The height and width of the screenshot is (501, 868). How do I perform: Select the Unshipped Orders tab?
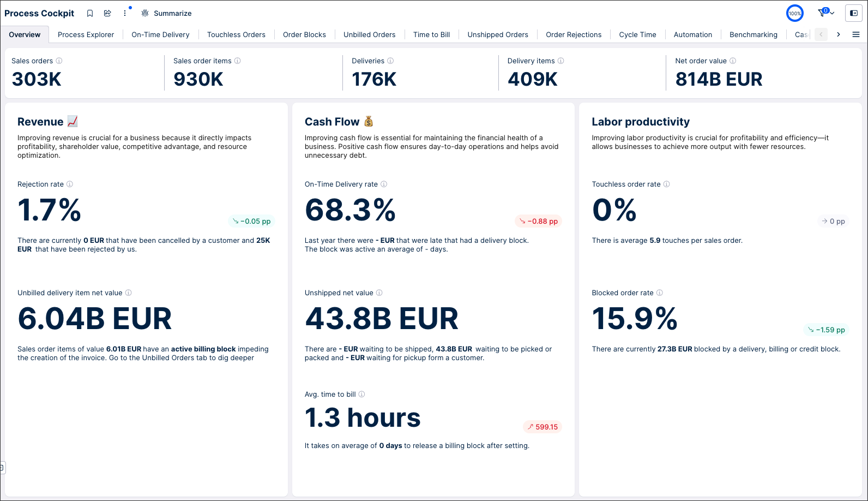pos(498,34)
